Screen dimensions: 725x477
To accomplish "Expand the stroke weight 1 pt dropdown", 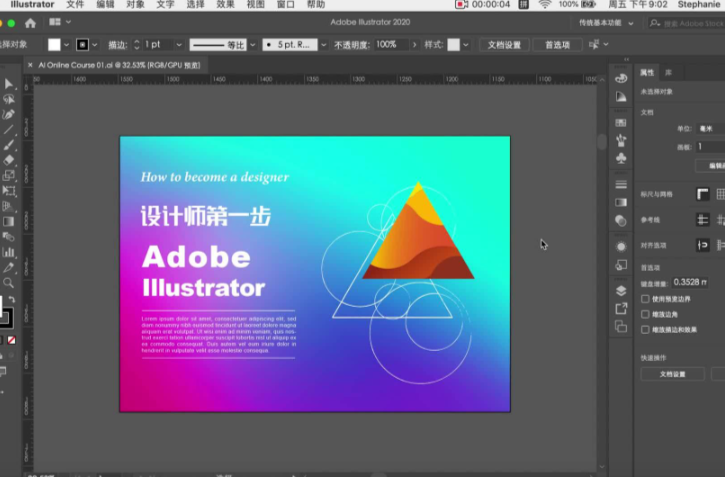I will pos(179,45).
